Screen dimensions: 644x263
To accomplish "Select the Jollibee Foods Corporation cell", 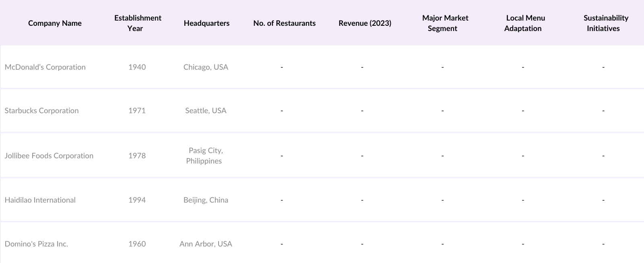I will (x=49, y=155).
